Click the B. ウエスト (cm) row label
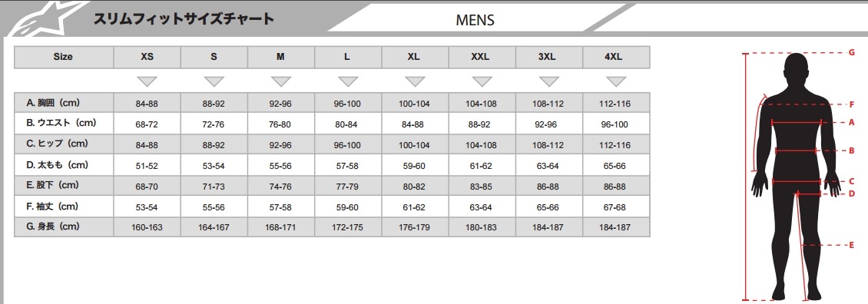The height and width of the screenshot is (304, 868). [61, 123]
